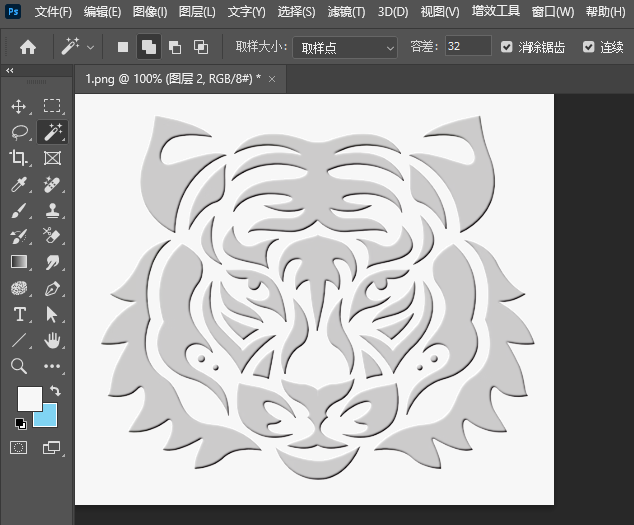Image resolution: width=634 pixels, height=525 pixels.
Task: Toggle the contiguous checkbox
Action: click(x=589, y=47)
